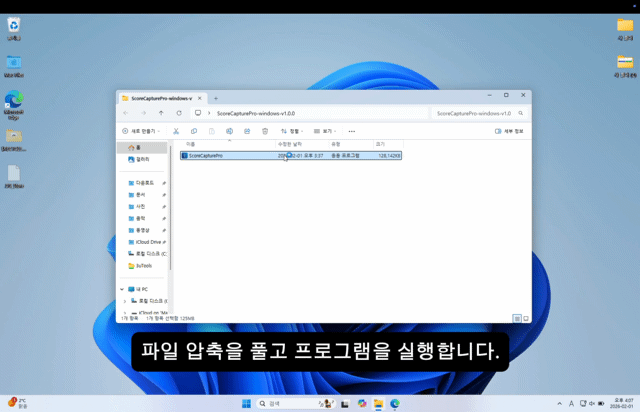
Task: Open the 새로 만들기 dropdown
Action: [140, 131]
